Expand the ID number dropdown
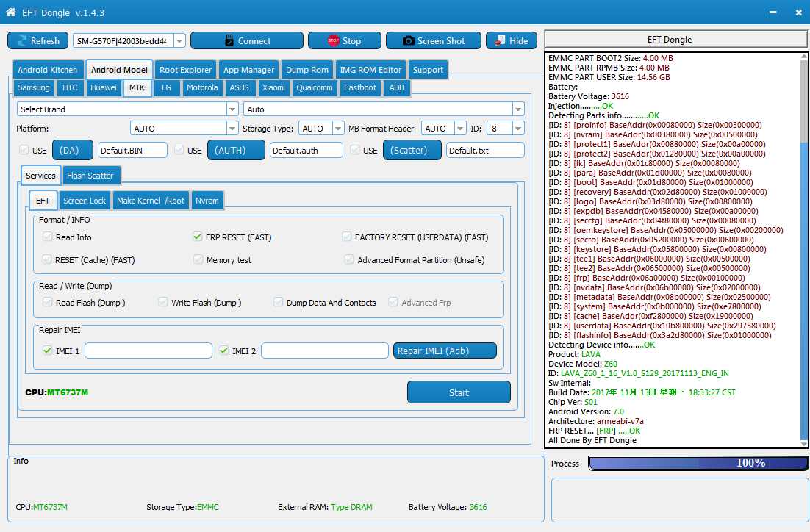The image size is (810, 532). pyautogui.click(x=518, y=128)
